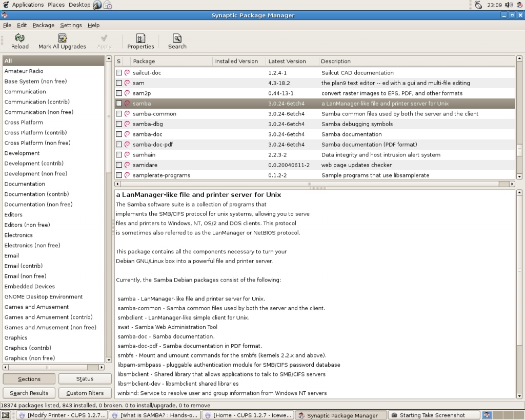Screen dimensions: 525x420
Task: Open the Places menu in the top panel
Action: (56, 5)
